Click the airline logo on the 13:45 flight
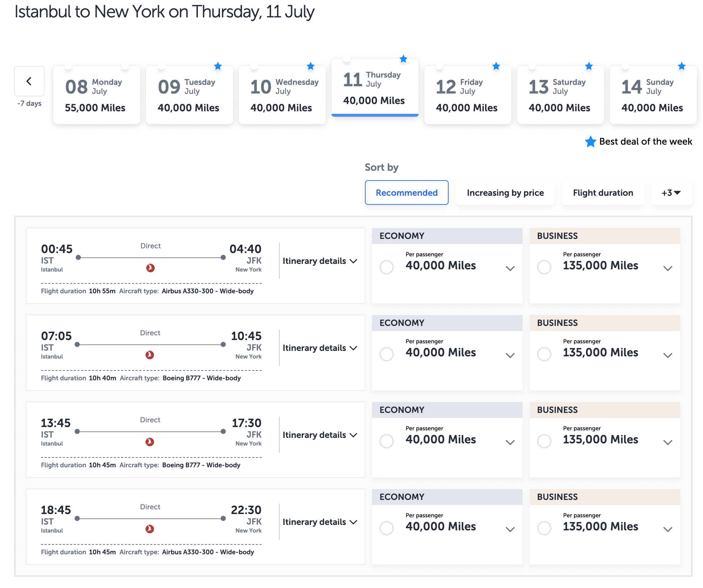Screen dimensions: 703x588 150,442
